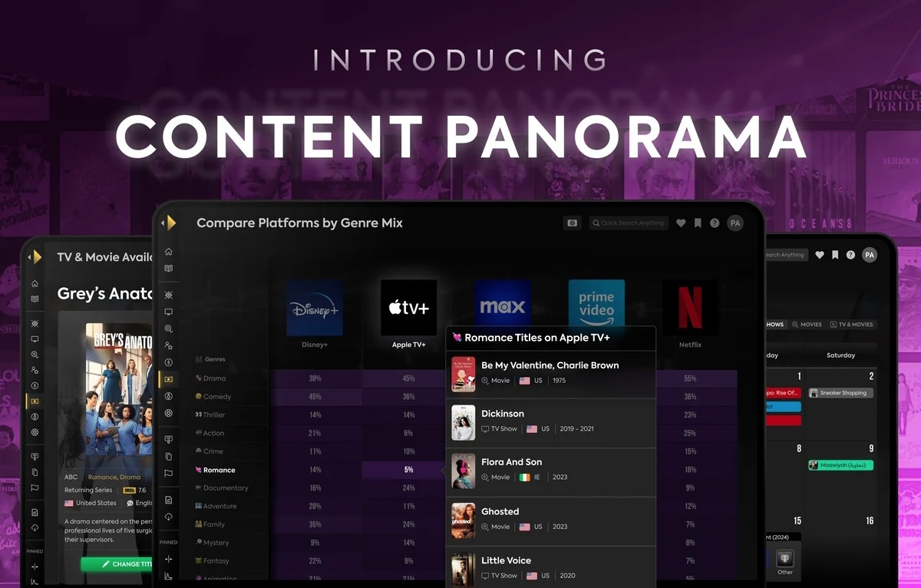
Task: Switch to the Movies tab on calendar
Action: tap(807, 325)
